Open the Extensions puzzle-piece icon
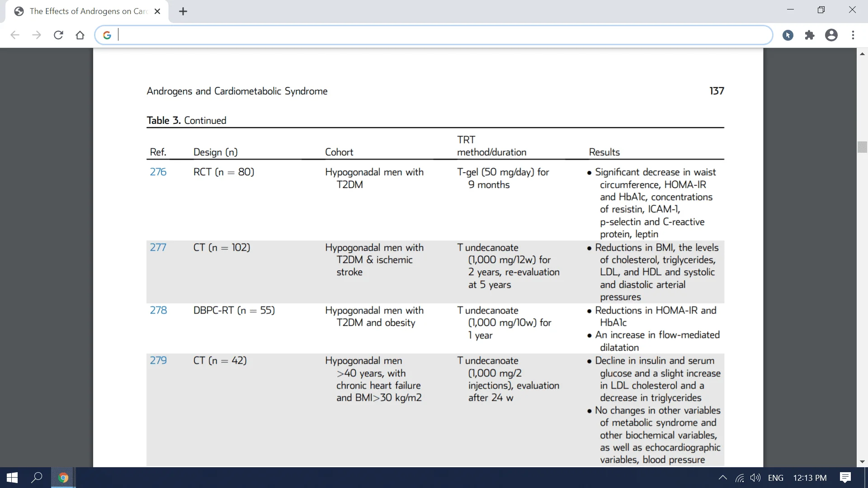This screenshot has width=868, height=488. click(x=810, y=35)
